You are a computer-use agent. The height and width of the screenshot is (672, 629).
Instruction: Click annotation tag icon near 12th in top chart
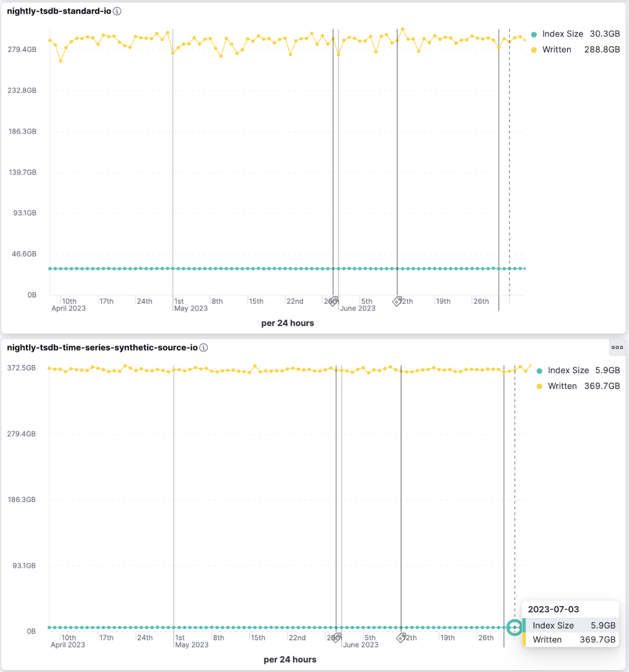[x=397, y=301]
